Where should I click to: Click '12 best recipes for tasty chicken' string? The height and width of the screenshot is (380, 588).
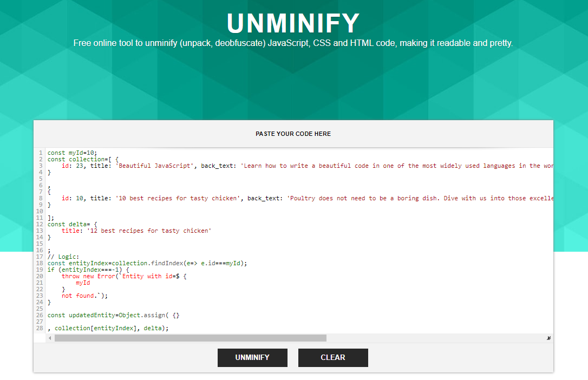(149, 231)
